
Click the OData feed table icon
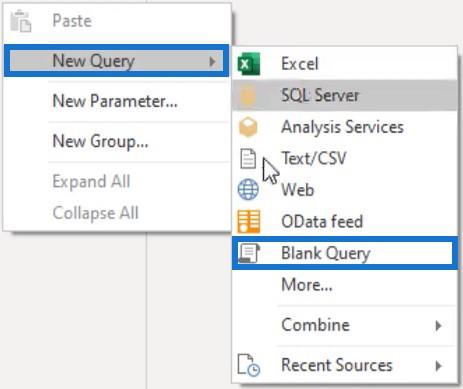pos(249,221)
